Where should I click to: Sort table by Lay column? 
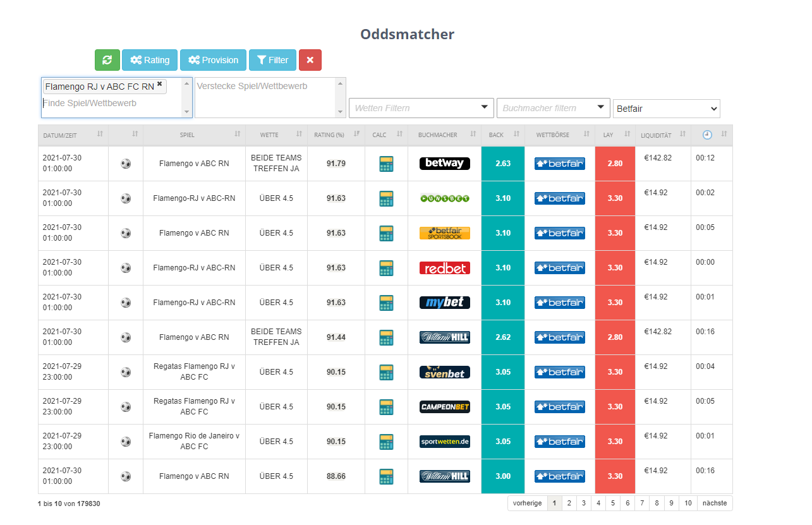615,135
